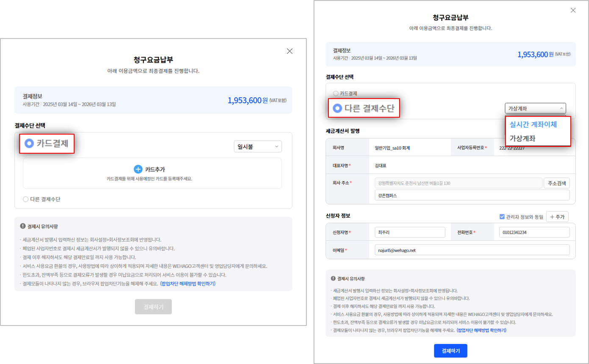
Task: Click the blue plus 카드추가 icon
Action: click(138, 169)
